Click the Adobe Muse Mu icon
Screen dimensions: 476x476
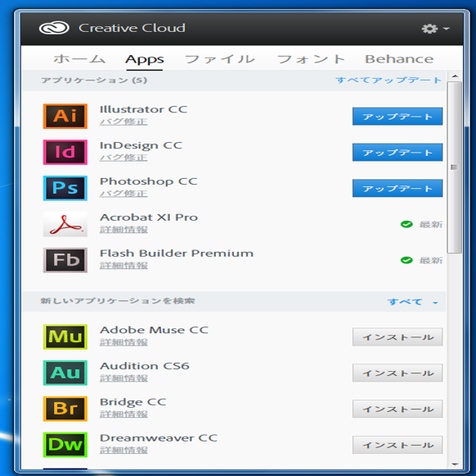(x=66, y=336)
